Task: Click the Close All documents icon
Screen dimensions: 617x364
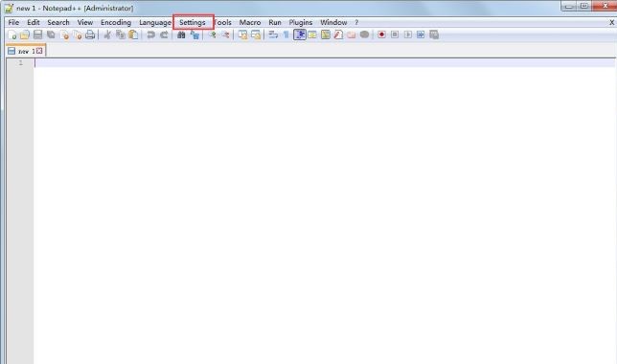Action: point(77,34)
